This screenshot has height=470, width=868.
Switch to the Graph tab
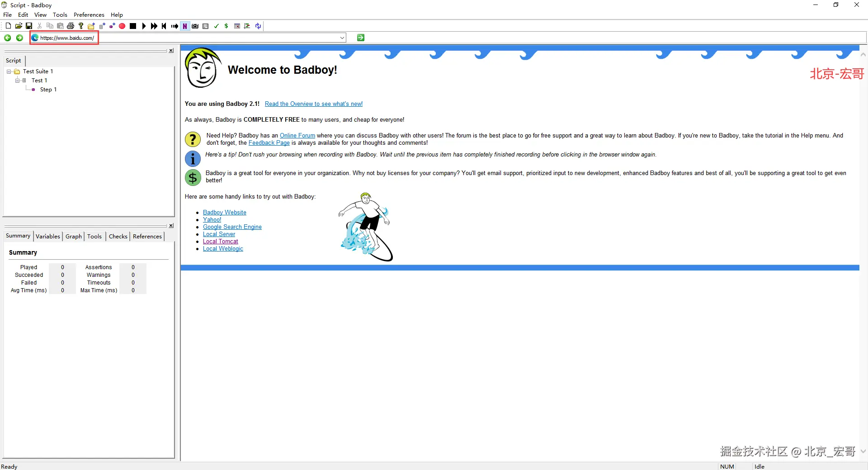point(74,236)
